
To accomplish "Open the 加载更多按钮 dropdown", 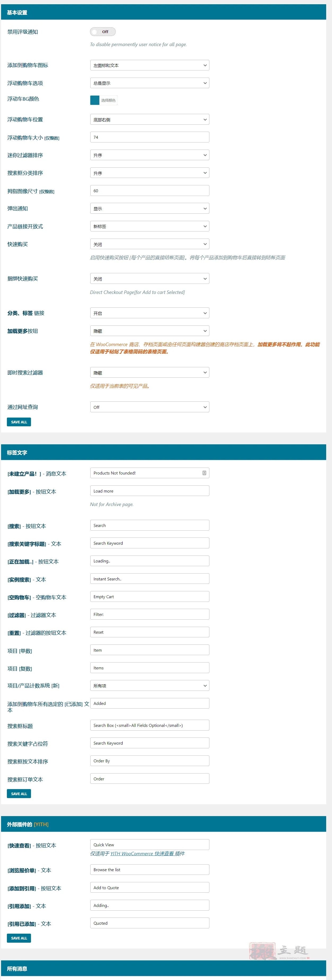I will pyautogui.click(x=150, y=331).
